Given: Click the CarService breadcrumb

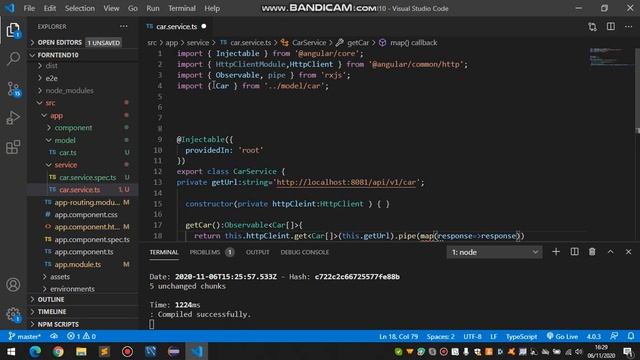Looking at the screenshot, I should coord(309,42).
